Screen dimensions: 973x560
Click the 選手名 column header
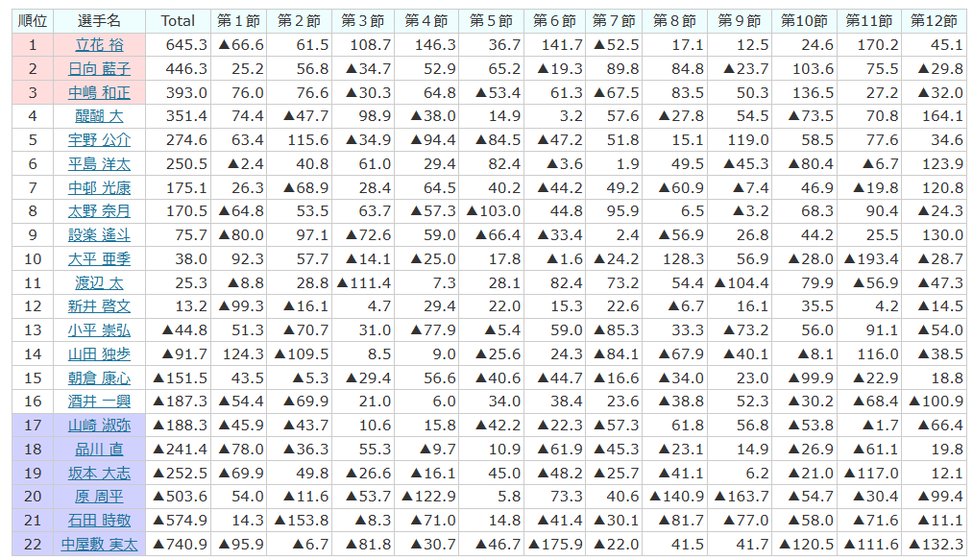pos(99,21)
